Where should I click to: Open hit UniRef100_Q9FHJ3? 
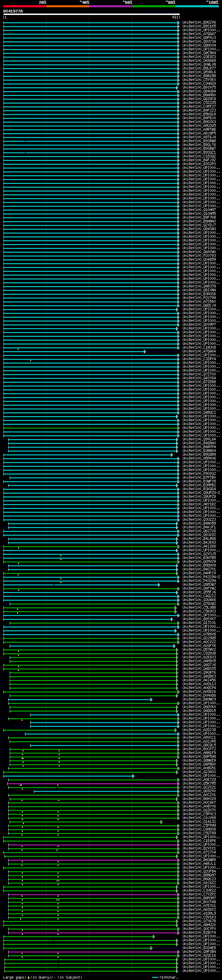click(199, 38)
